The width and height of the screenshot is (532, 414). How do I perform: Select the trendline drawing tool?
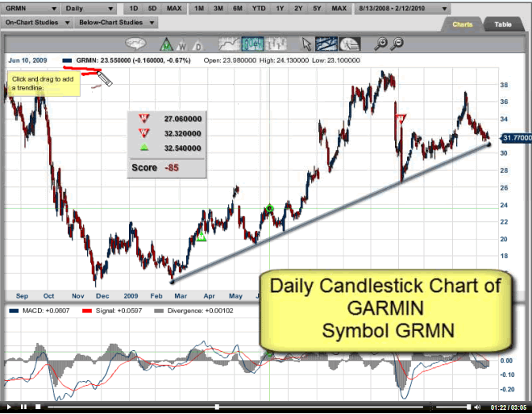(326, 44)
